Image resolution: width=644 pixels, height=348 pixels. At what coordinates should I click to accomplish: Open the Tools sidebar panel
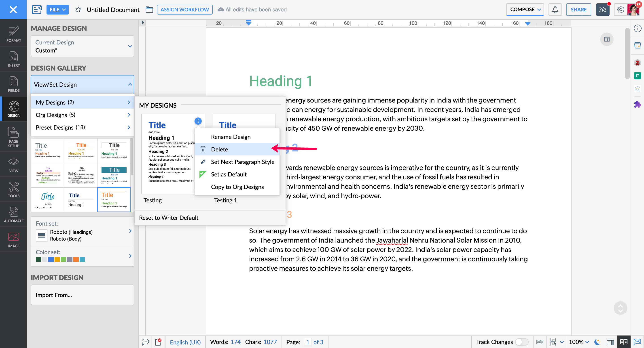coord(13,189)
